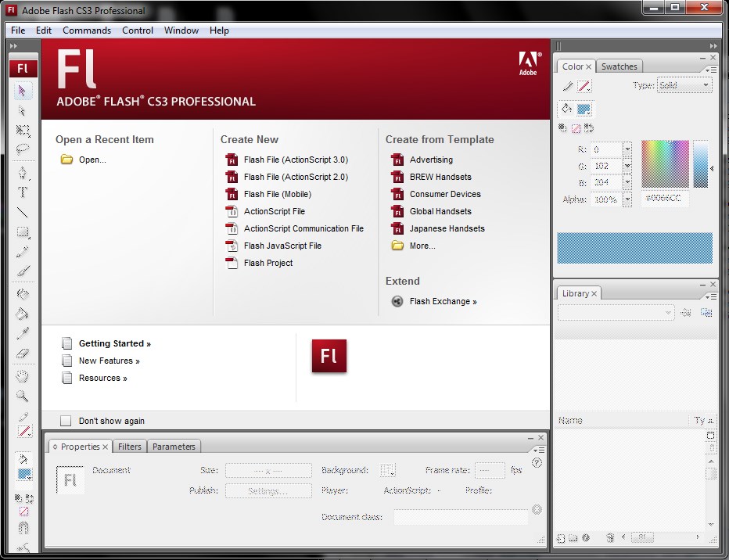
Task: Open the Advertising template
Action: tap(422, 160)
